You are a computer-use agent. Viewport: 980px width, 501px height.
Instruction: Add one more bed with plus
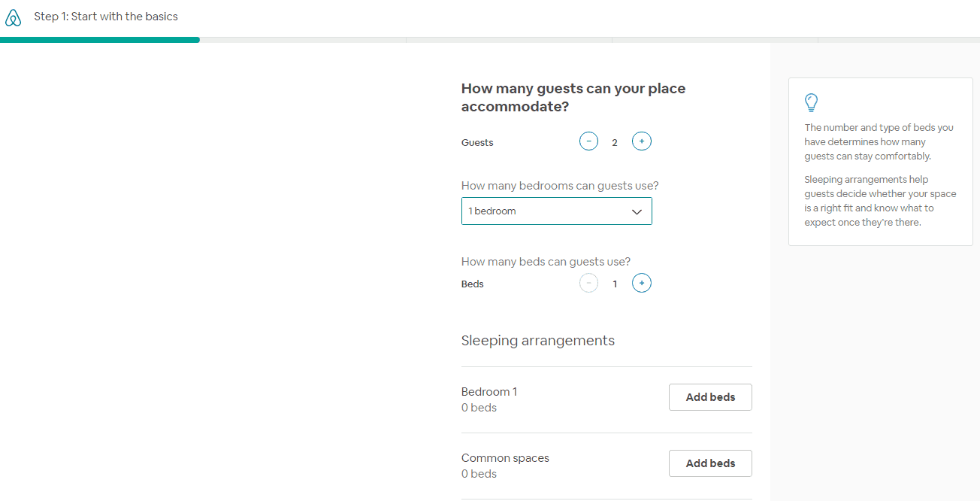point(641,284)
